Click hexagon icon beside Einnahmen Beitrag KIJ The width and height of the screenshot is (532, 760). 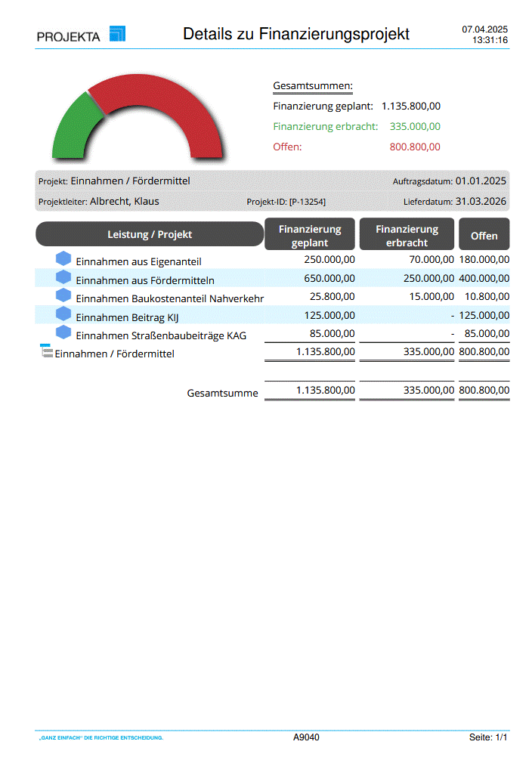[x=63, y=314]
